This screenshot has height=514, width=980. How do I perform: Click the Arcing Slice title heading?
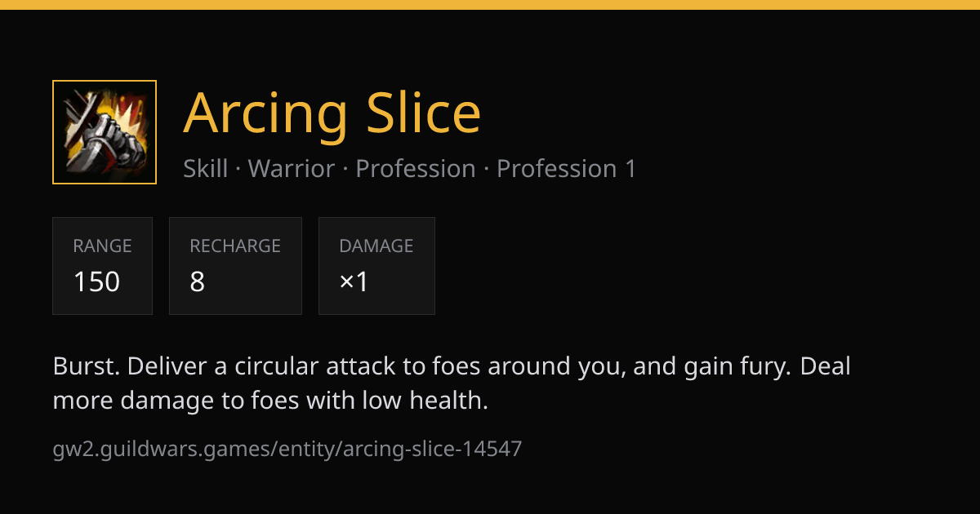click(x=332, y=113)
